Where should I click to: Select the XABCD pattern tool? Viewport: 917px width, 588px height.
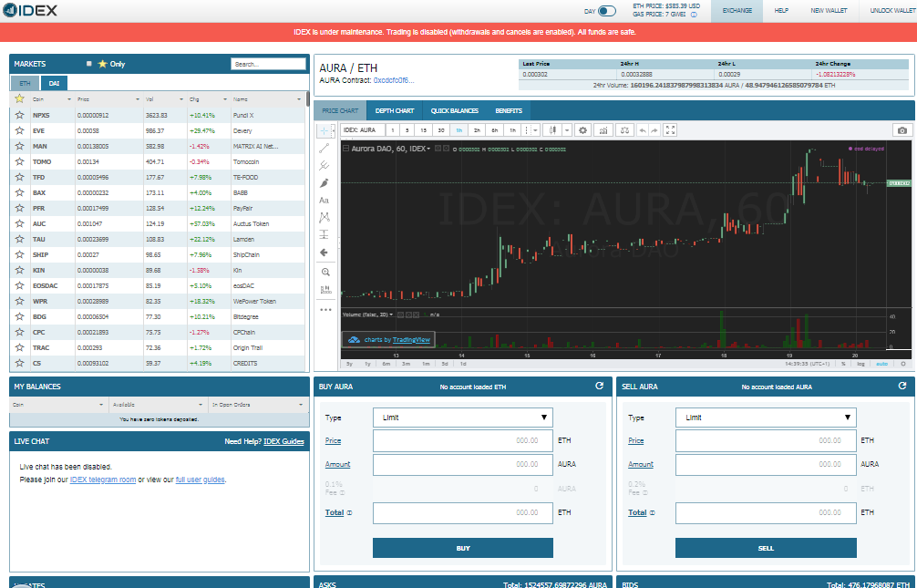pyautogui.click(x=325, y=218)
